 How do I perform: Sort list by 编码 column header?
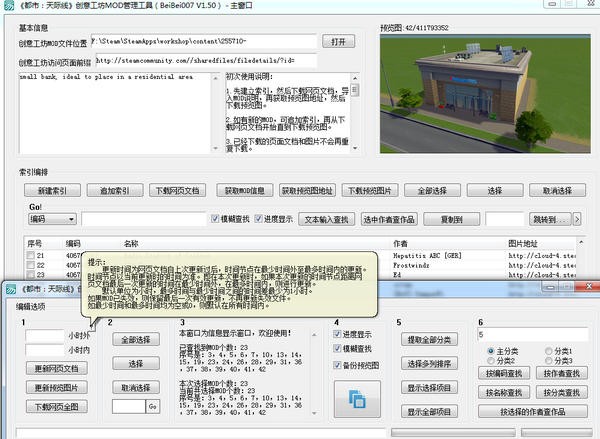pos(73,243)
